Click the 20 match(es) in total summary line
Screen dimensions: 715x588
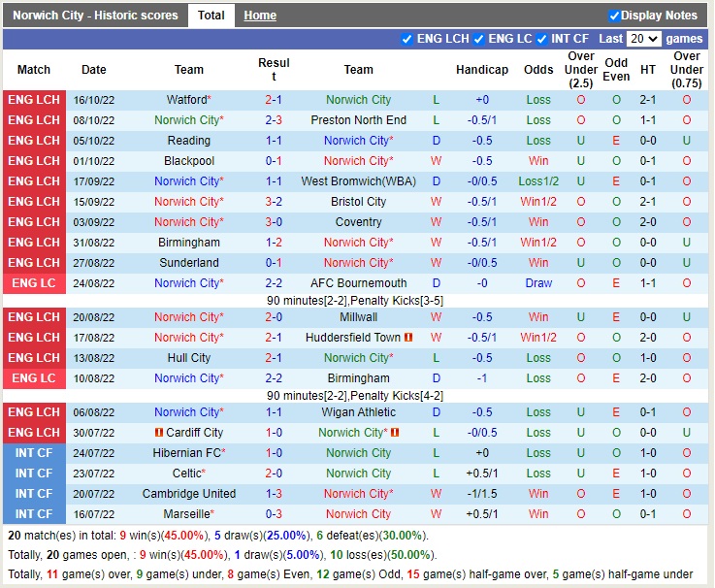pos(218,536)
